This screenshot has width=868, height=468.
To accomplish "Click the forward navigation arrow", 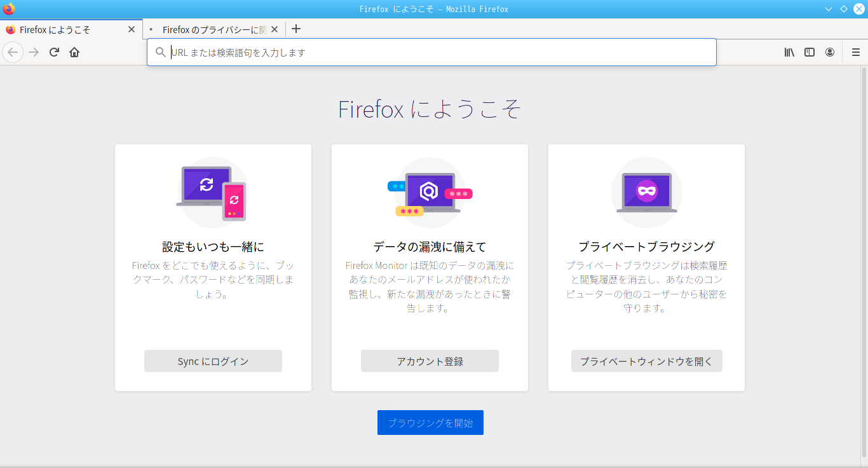I will click(x=34, y=52).
